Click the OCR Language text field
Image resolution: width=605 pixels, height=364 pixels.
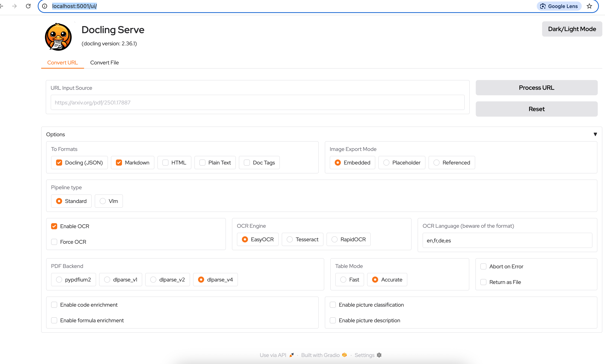click(507, 240)
